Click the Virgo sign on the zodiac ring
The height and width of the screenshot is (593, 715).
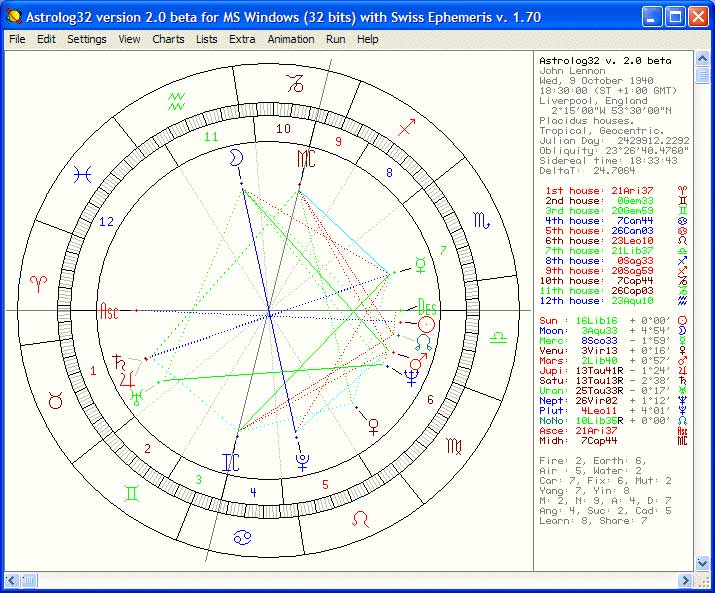[x=454, y=447]
